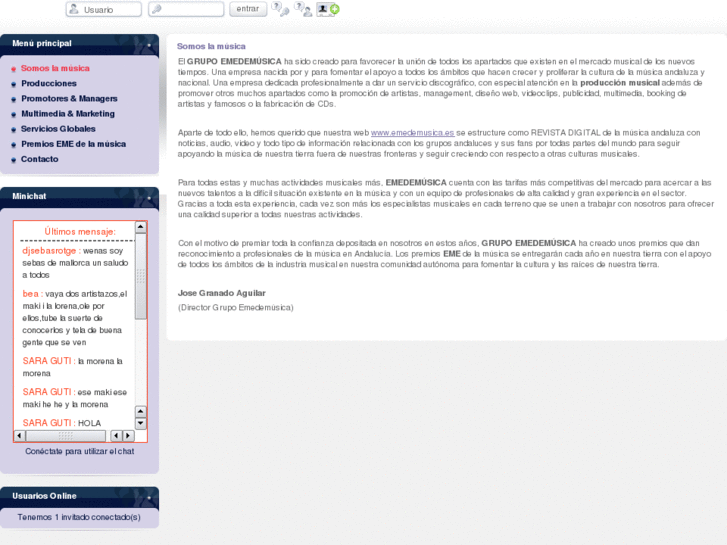The image size is (727, 545).
Task: Open the Contacto menu item
Action: click(x=39, y=159)
